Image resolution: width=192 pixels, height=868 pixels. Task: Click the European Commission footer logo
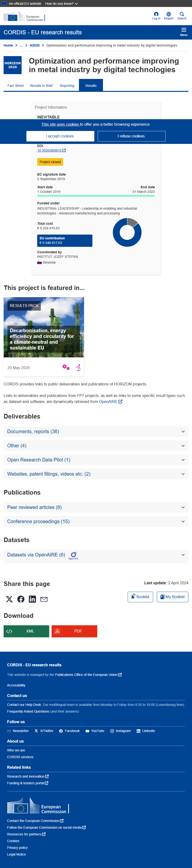38,806
